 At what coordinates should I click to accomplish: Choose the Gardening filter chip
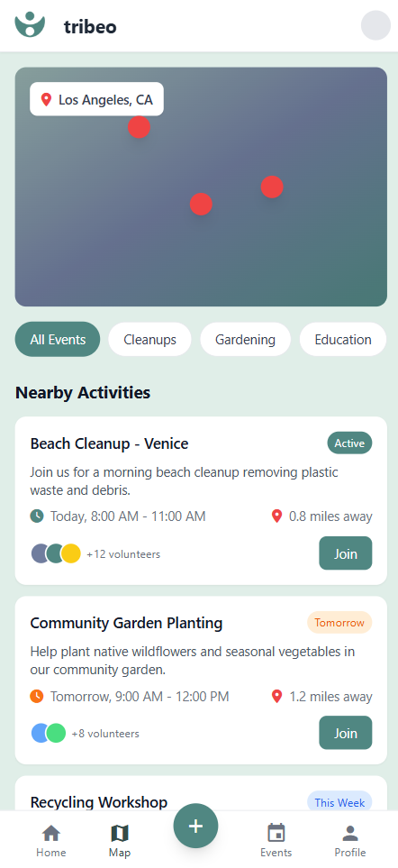tap(246, 339)
